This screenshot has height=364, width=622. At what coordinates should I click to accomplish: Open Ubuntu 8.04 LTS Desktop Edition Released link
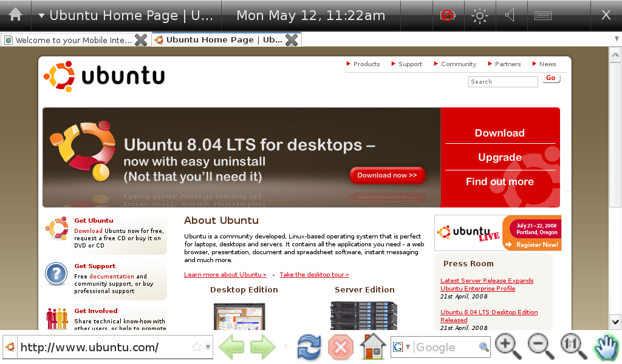click(x=489, y=316)
